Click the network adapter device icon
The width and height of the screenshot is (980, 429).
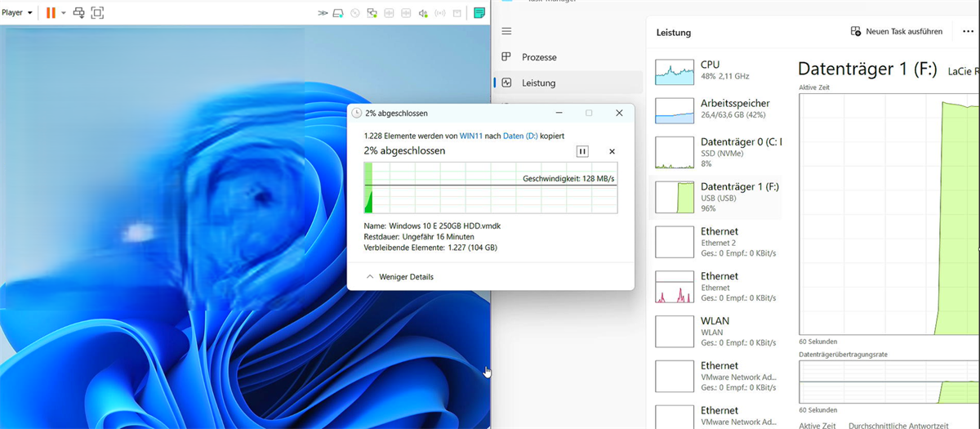[x=372, y=13]
